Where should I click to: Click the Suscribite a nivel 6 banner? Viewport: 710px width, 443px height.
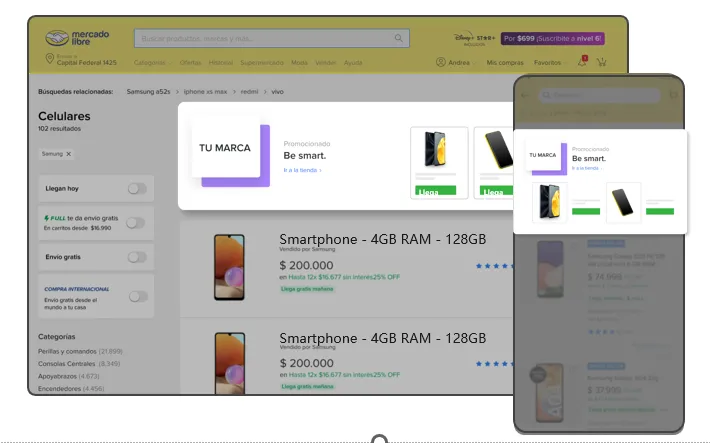coord(553,39)
